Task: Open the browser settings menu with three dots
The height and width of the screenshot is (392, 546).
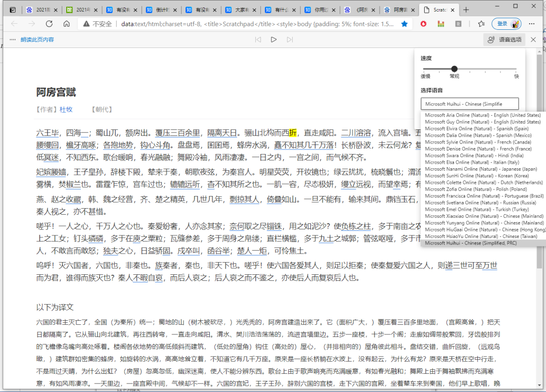Action: tap(531, 24)
